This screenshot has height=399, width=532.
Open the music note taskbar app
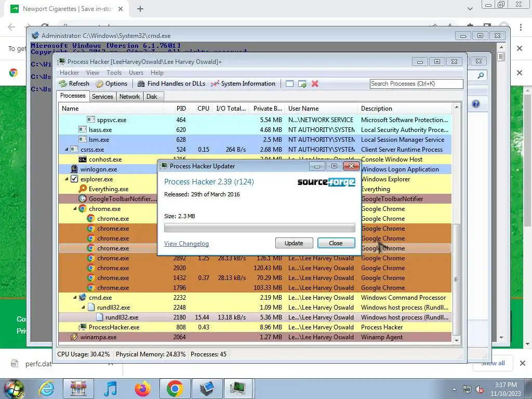click(110, 389)
